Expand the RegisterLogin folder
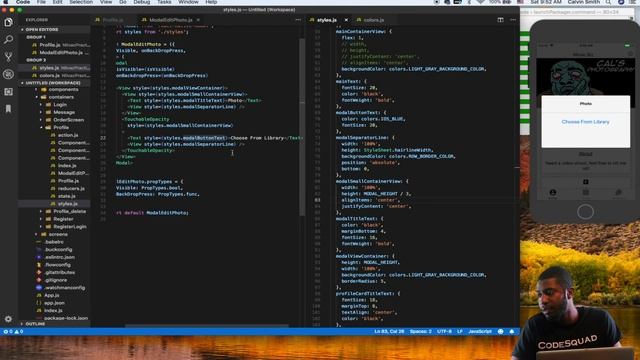The width and height of the screenshot is (640, 360). 69,227
